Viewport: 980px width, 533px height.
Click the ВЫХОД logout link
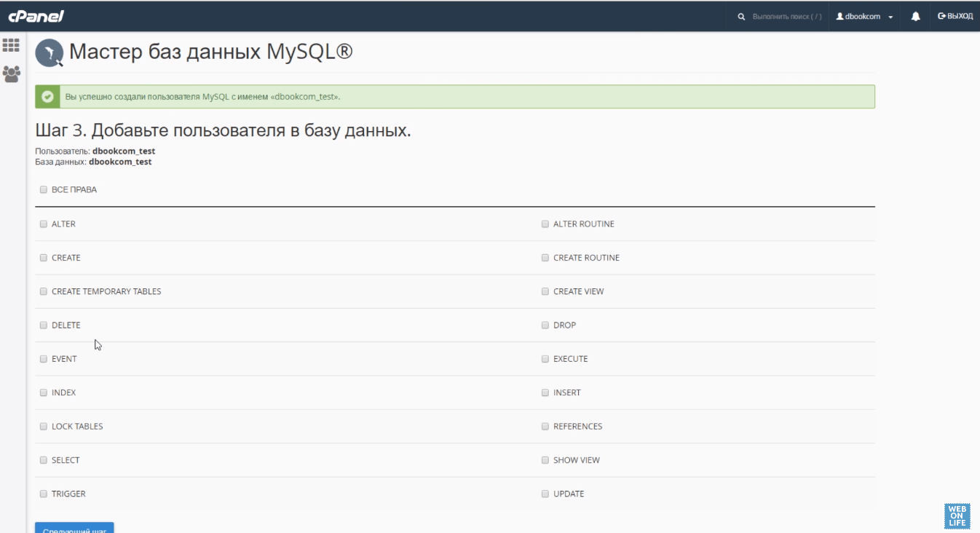[955, 16]
